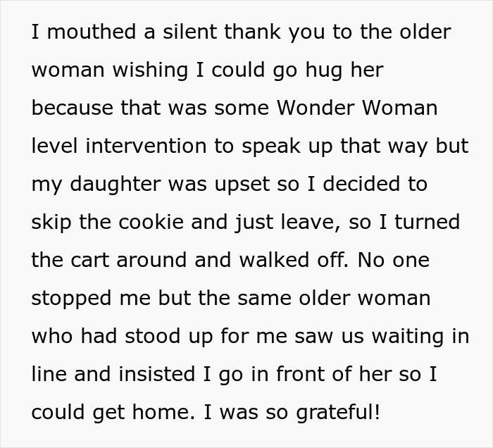Screen dimensions: 493x448
Task: Click the final word "grateful!"
Action: pos(338,413)
